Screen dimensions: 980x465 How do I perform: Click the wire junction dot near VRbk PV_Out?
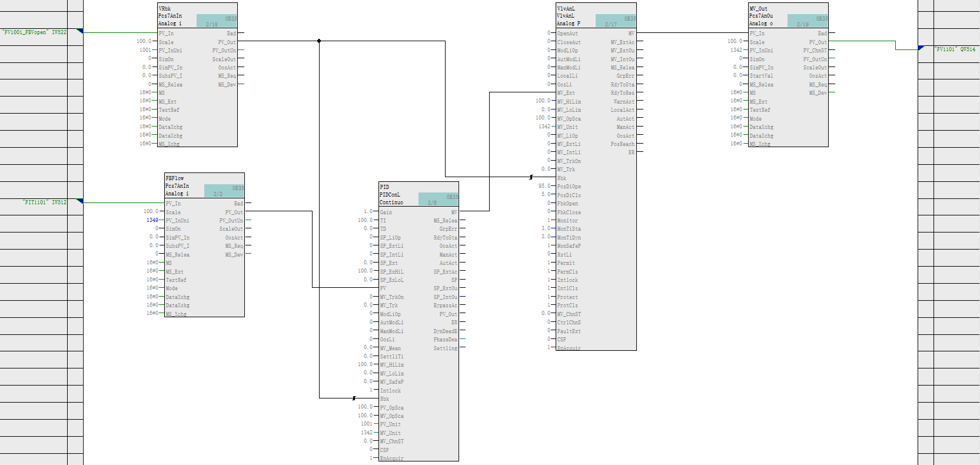319,41
